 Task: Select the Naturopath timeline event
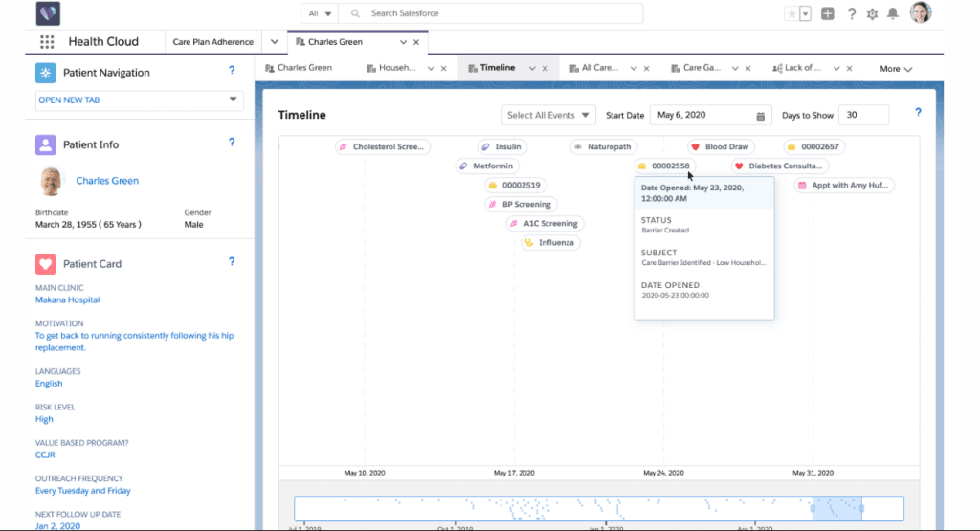604,146
